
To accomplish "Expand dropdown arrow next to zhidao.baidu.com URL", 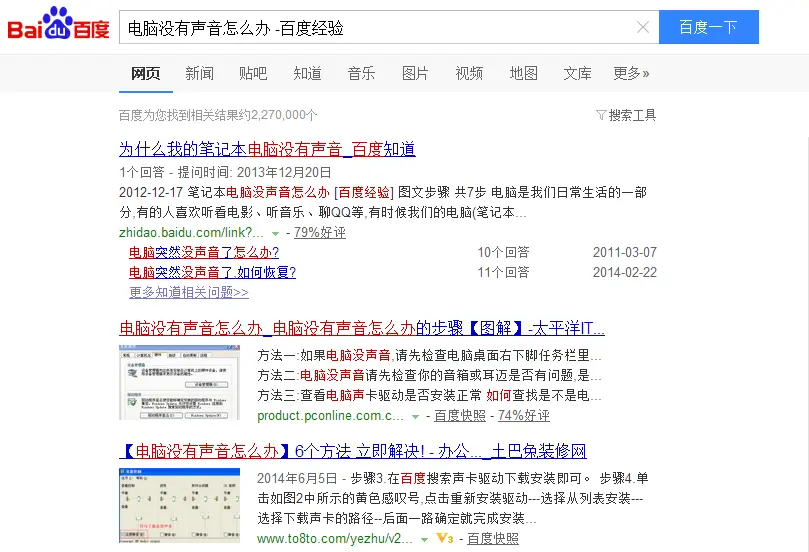I will pyautogui.click(x=276, y=234).
